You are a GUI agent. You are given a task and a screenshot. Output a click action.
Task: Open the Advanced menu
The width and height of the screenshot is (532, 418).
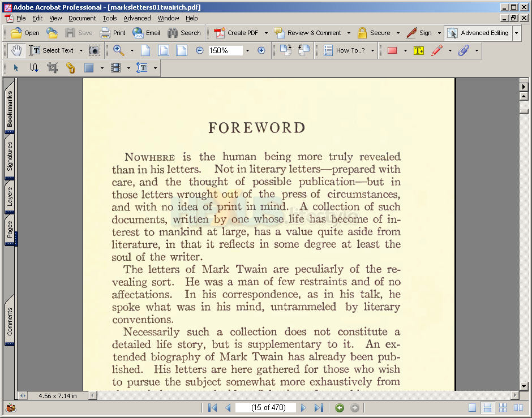pyautogui.click(x=137, y=18)
